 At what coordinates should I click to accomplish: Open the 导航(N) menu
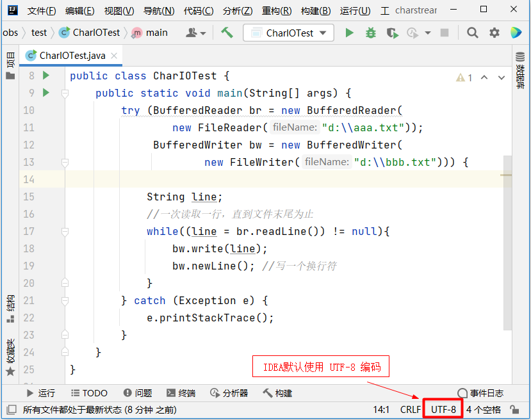[159, 11]
